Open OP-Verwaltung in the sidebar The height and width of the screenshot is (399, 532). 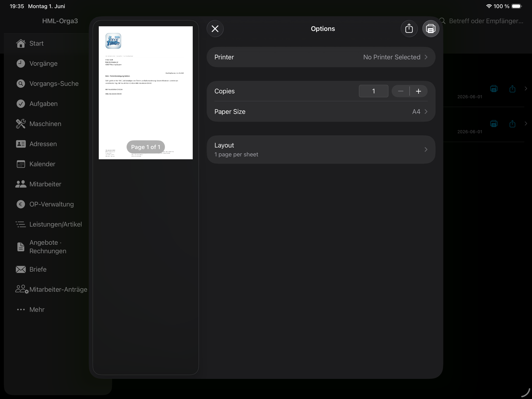(51, 204)
